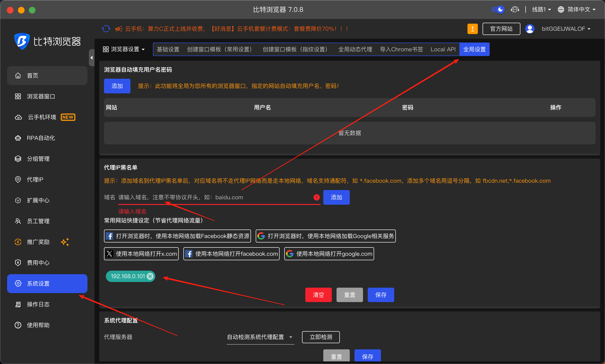Viewport: 605px width, 364px height.
Task: Open 云手机环境 from the sidebar
Action: click(42, 117)
